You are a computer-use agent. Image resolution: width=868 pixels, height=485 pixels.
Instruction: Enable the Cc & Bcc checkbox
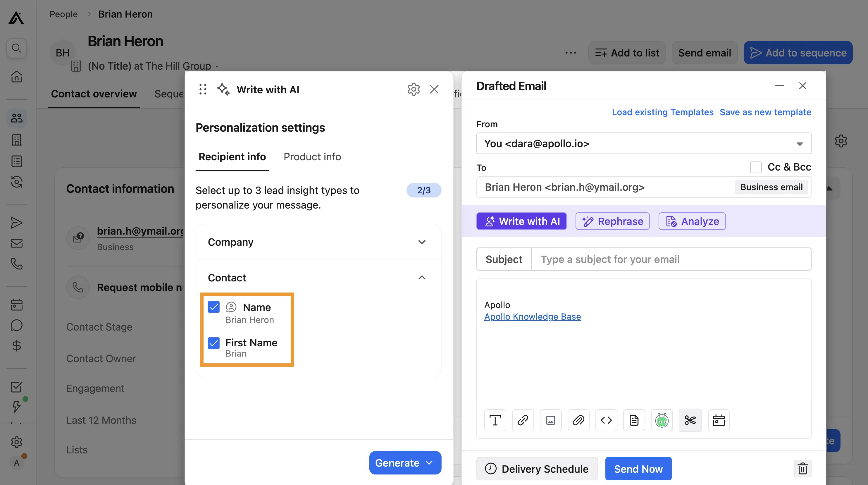(756, 167)
